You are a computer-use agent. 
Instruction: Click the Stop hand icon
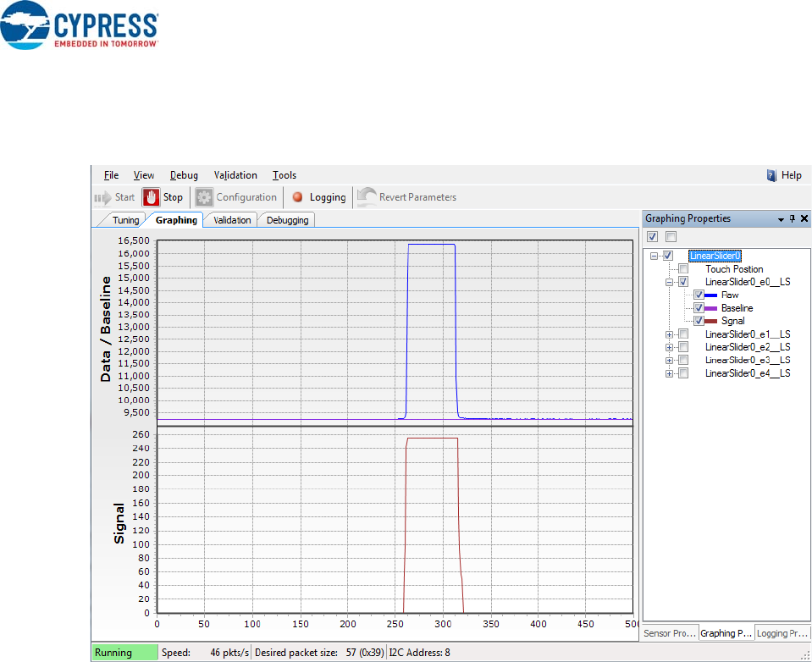point(152,197)
